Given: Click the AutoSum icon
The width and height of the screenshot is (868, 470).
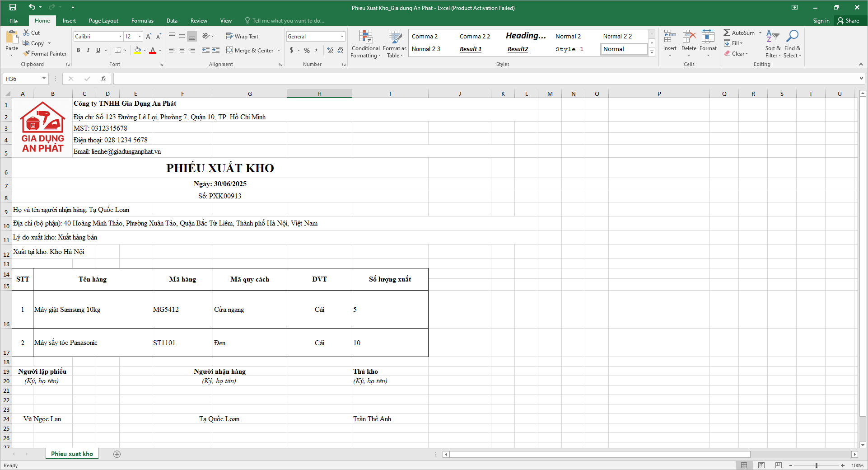Looking at the screenshot, I should point(727,33).
